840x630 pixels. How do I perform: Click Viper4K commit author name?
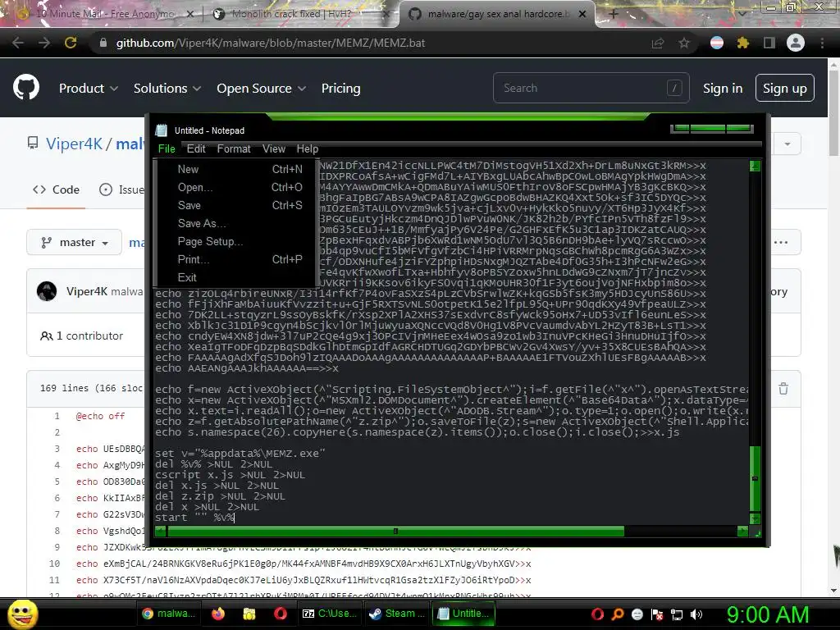(87, 291)
